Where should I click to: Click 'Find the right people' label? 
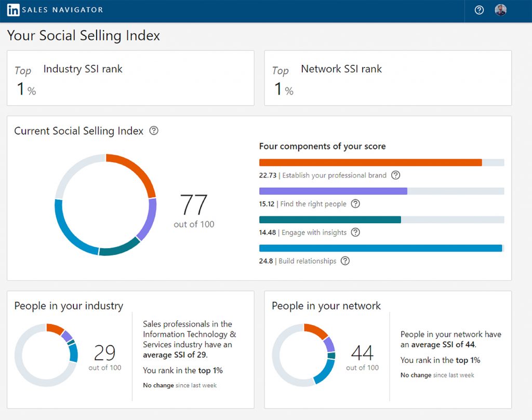[x=313, y=204]
